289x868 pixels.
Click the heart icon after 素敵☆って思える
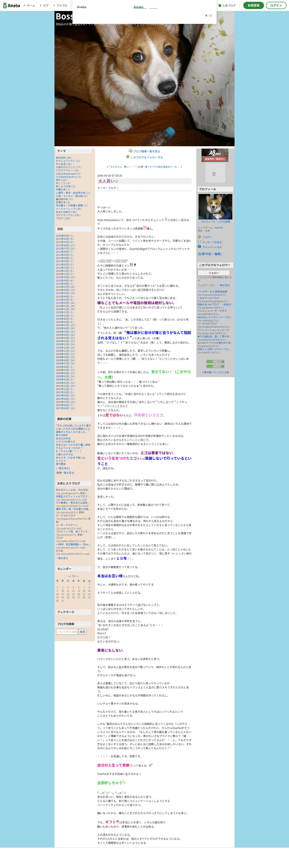[x=151, y=765]
